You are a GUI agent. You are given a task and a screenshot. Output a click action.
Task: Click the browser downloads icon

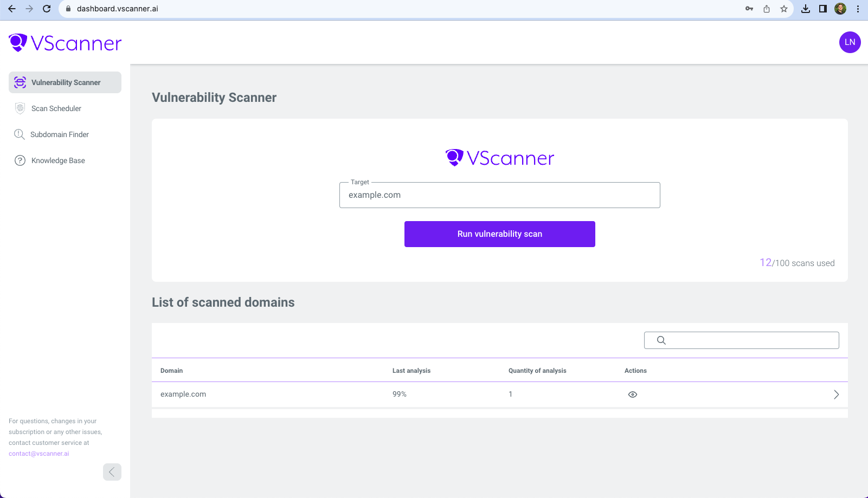click(x=806, y=9)
